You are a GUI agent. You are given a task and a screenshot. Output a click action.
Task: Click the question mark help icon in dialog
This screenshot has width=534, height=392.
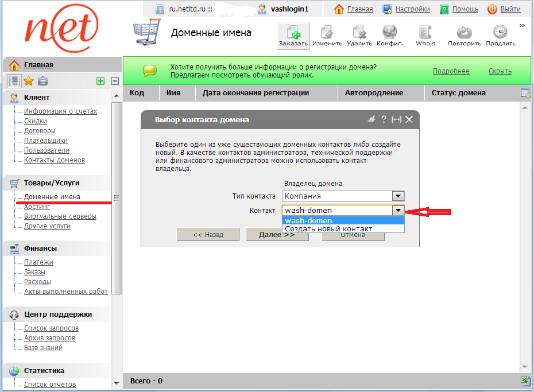[384, 119]
